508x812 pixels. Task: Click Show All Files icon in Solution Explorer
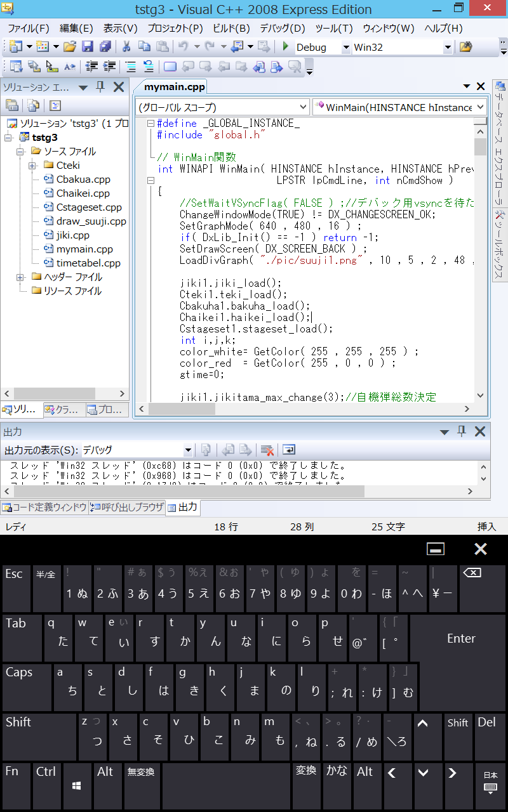[34, 105]
